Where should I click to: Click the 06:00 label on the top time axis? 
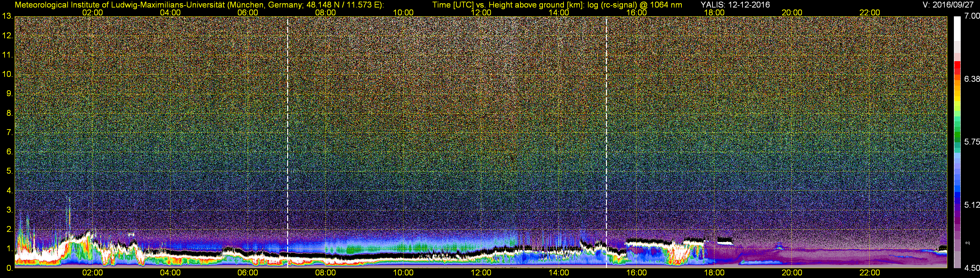pyautogui.click(x=248, y=12)
